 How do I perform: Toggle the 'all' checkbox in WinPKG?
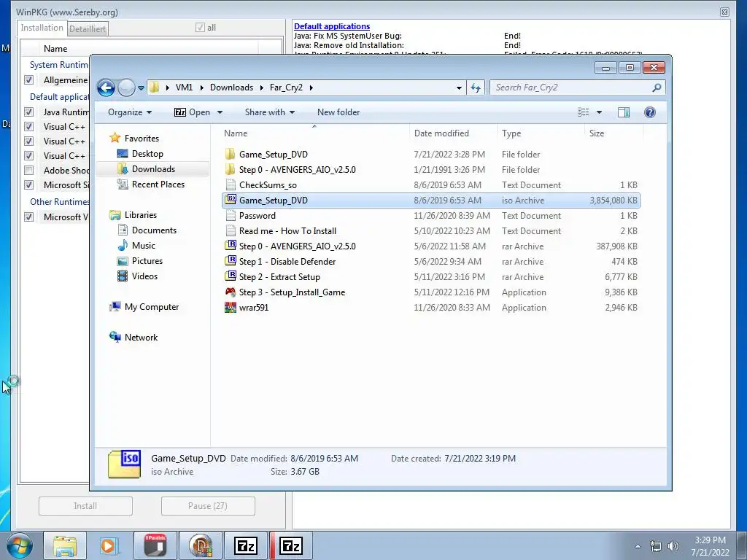coord(200,28)
